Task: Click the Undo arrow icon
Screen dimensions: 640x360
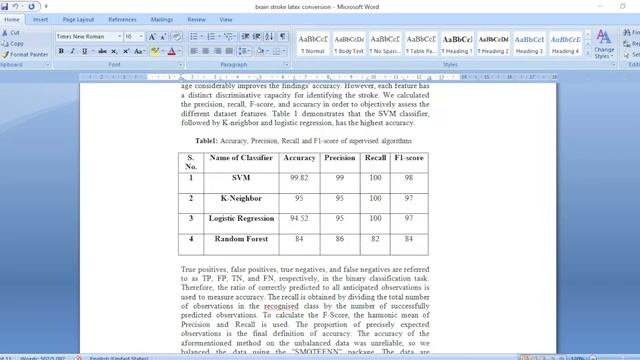Action: click(15, 7)
